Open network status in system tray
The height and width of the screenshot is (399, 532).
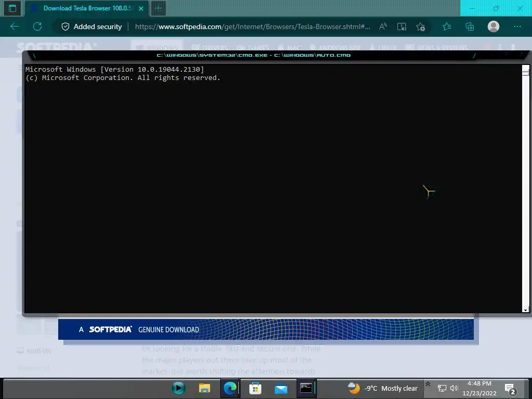coord(442,388)
